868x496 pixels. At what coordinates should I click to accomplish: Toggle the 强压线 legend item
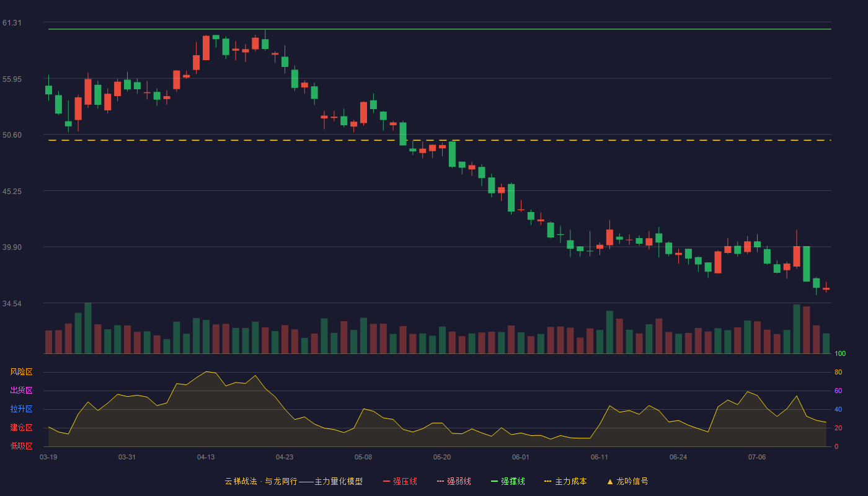click(x=400, y=481)
